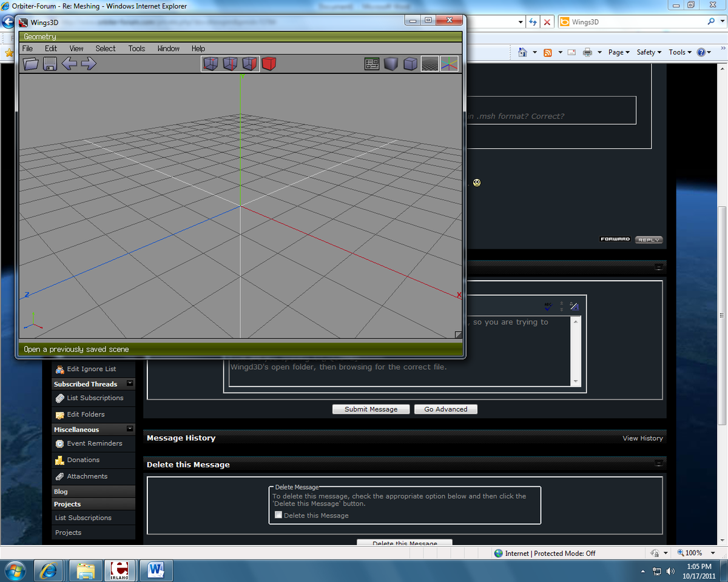Open the Wings3D Edit menu
728x582 pixels.
click(51, 48)
